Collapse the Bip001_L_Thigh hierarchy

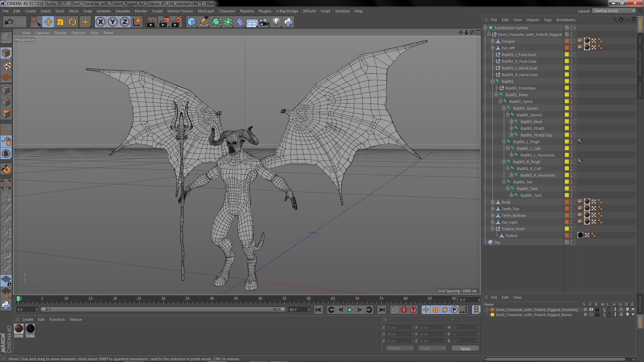point(504,142)
